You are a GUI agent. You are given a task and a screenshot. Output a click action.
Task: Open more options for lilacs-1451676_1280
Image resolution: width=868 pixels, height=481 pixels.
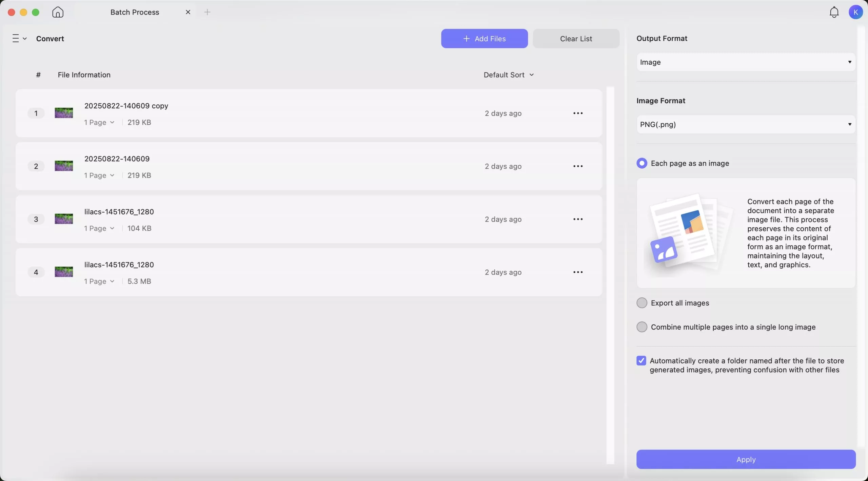577,219
